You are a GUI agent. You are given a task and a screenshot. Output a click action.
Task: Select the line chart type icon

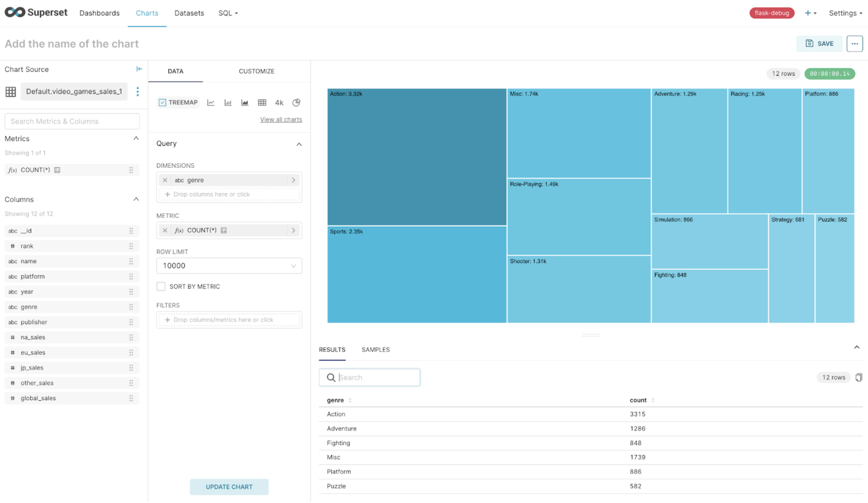click(211, 102)
